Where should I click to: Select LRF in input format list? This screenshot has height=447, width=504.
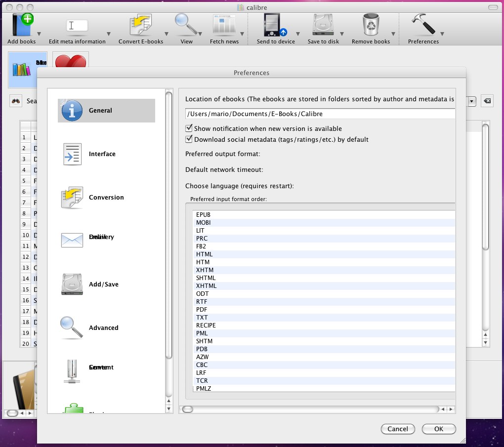coord(324,373)
